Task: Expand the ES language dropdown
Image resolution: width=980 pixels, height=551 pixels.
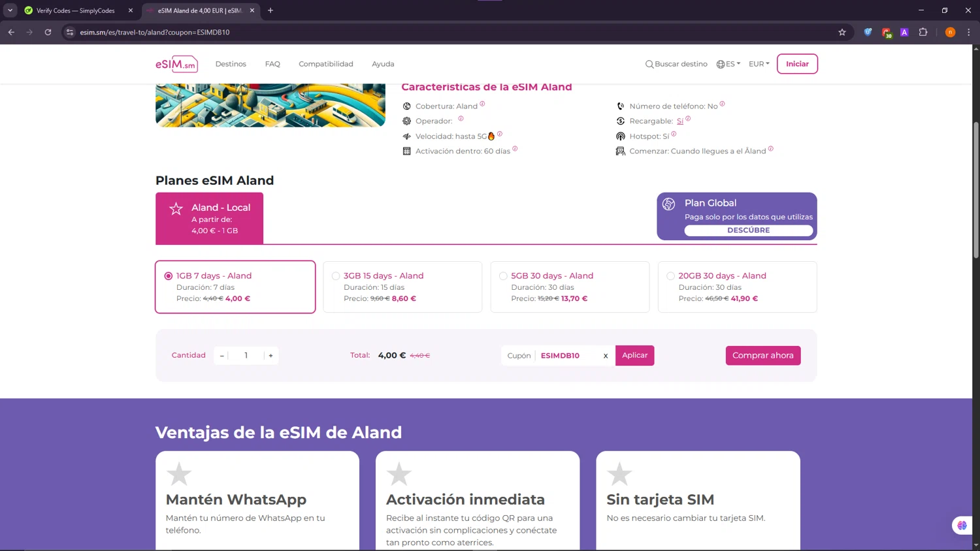Action: [x=728, y=64]
